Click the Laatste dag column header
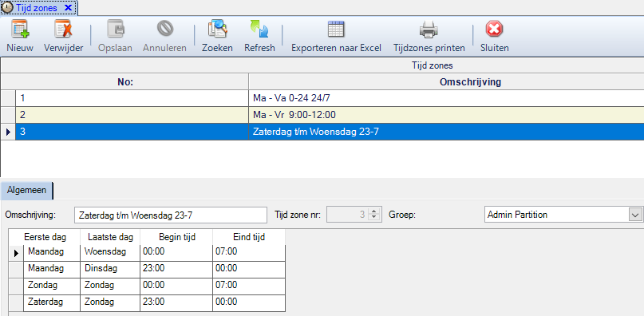 [110, 237]
